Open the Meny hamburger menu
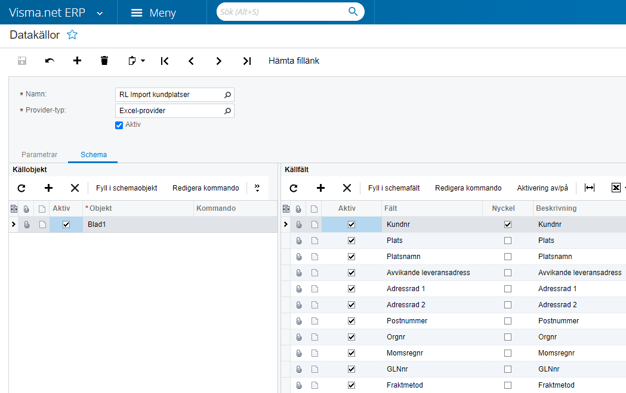Viewport: 626px width, 393px height. 154,13
